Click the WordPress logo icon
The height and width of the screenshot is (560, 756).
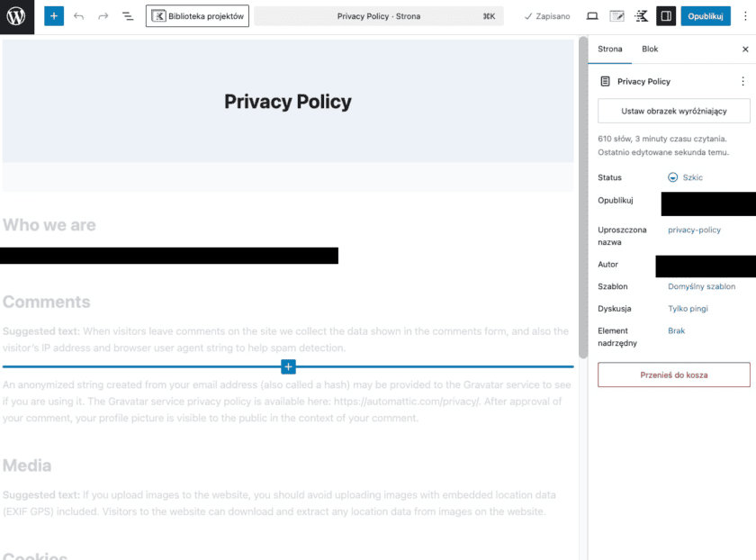(x=17, y=17)
